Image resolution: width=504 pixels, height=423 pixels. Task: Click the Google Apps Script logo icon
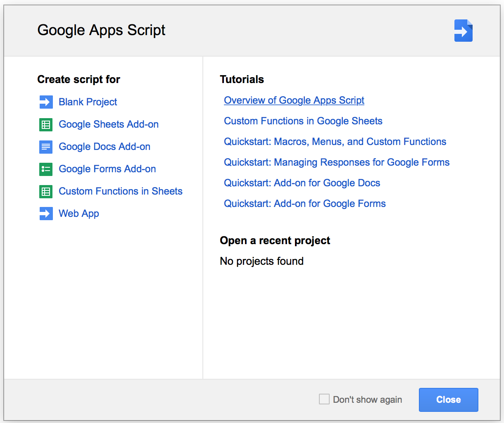click(464, 31)
